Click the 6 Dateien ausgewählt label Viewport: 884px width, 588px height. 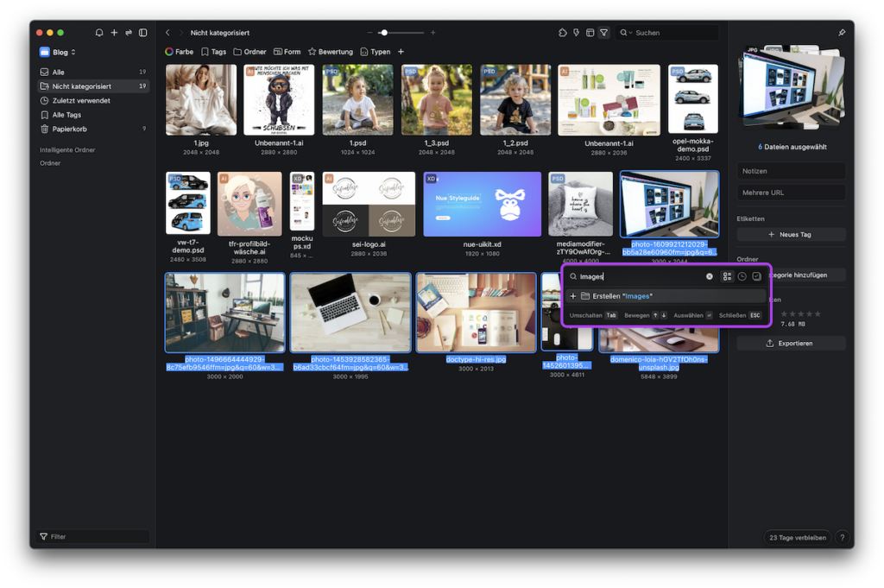[792, 147]
